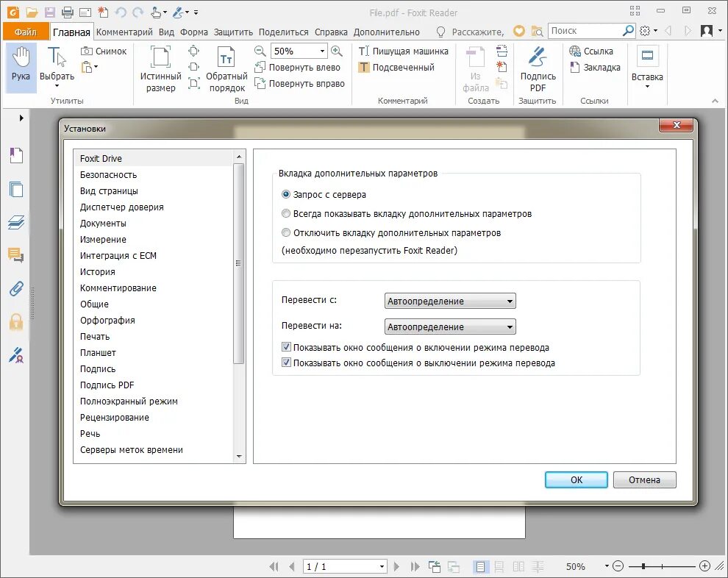Click Обратный порядок reflow icon
728x578 pixels.
[226, 68]
